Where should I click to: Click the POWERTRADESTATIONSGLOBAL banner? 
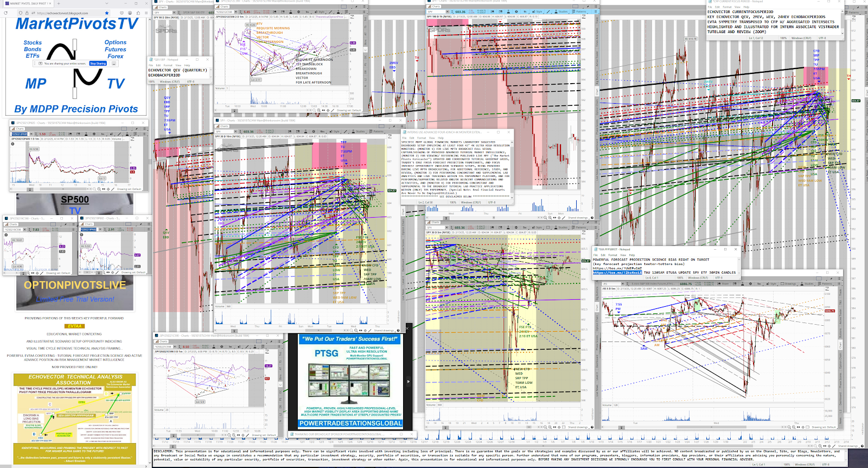point(351,423)
